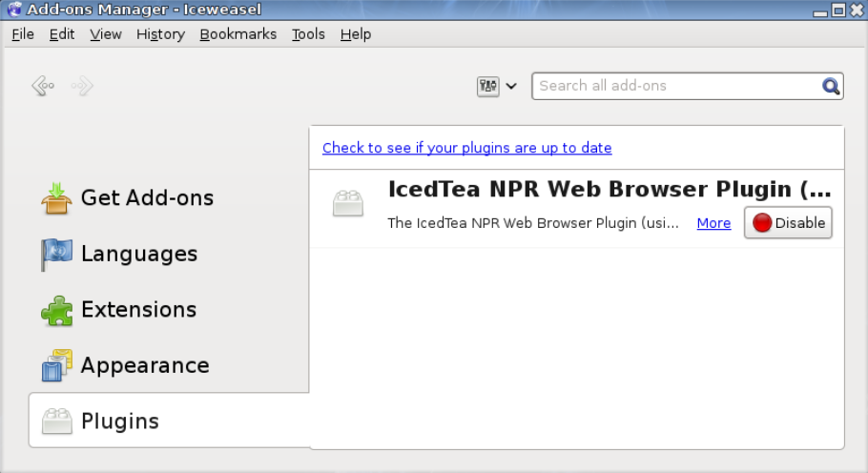
Task: Open the Tools menu
Action: pos(308,34)
